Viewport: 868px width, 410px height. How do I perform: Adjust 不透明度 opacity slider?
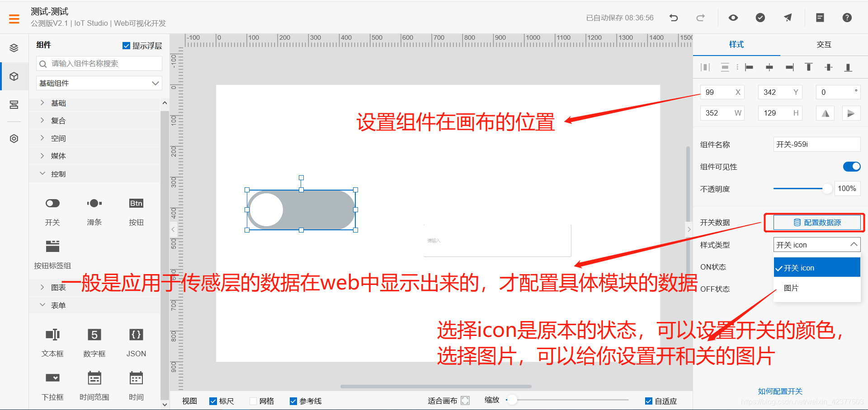click(x=827, y=189)
